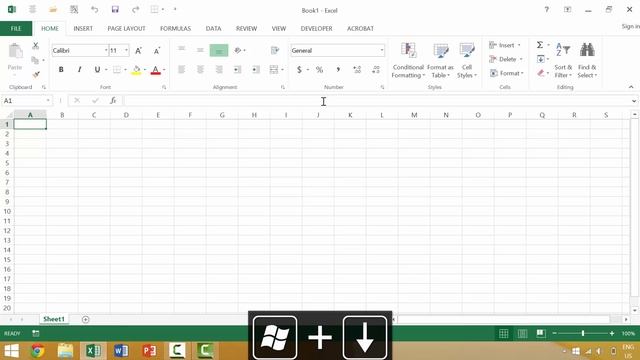Open Sort & Filter menu

tap(563, 60)
